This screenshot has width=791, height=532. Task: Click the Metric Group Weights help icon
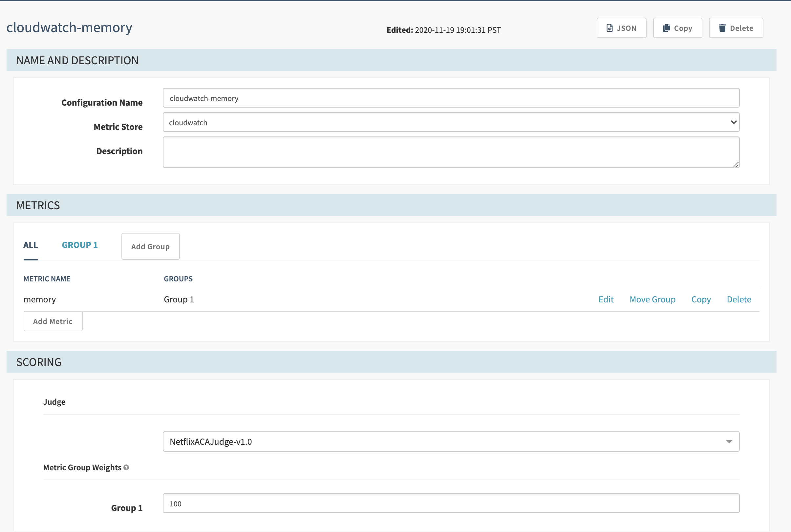(x=126, y=467)
